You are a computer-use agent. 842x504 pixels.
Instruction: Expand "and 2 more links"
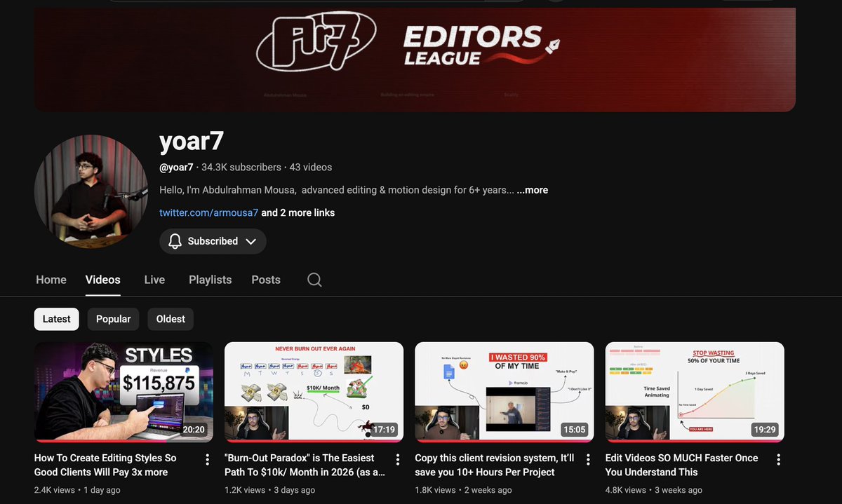(298, 212)
